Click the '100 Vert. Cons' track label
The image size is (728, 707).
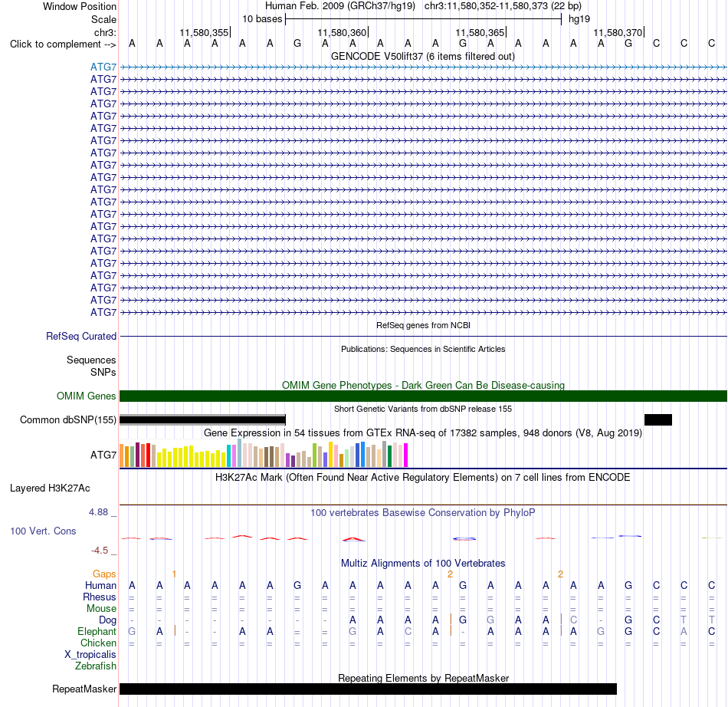43,531
